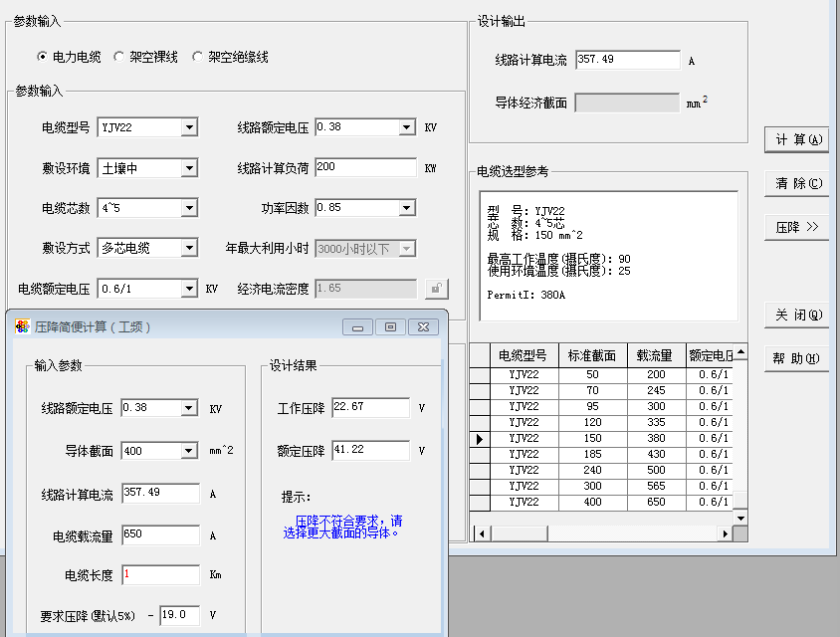The image size is (840, 637).
Task: Maximize the 压降简便计算 dialog
Action: (390, 326)
